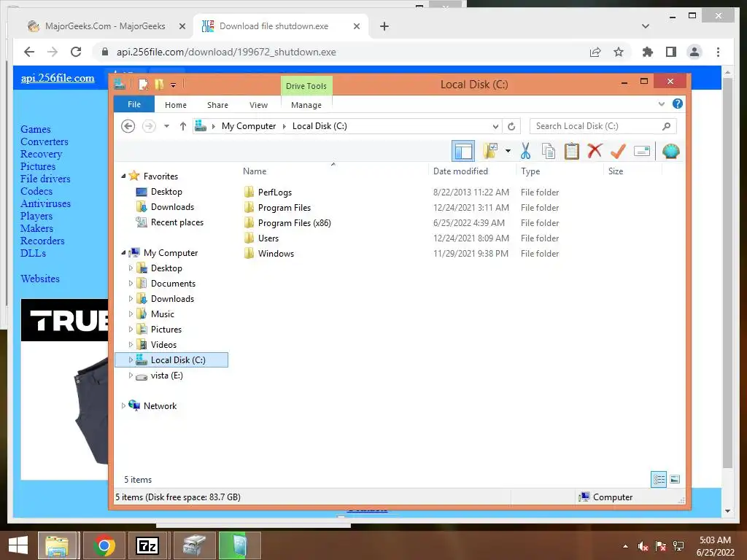Expand the Documents tree node
The width and height of the screenshot is (747, 560).
coord(131,284)
